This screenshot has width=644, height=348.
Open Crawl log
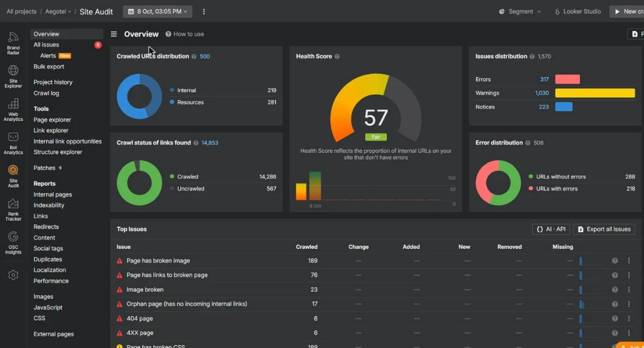46,93
